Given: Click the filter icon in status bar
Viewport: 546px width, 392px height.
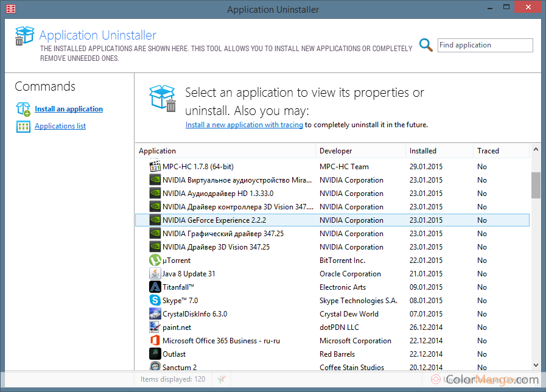Looking at the screenshot, I should (221, 379).
